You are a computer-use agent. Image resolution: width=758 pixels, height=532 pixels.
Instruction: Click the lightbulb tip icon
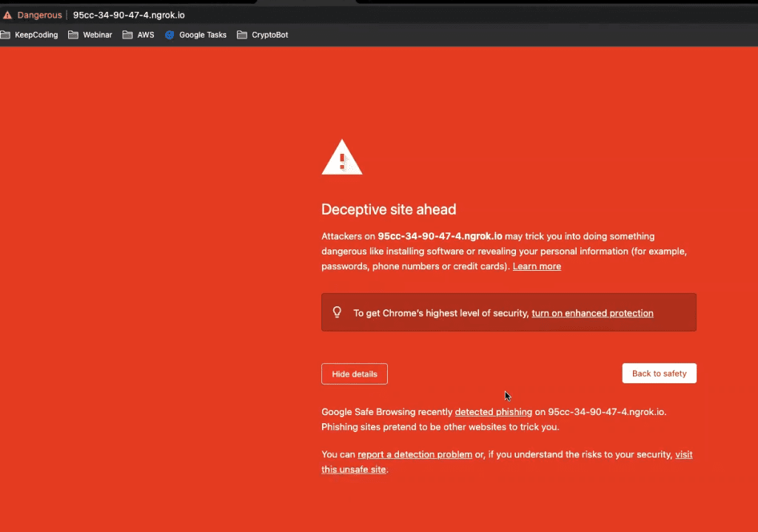337,312
